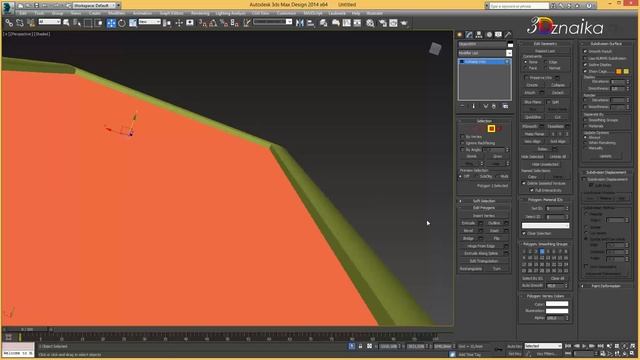Toggle the Percent Snap icon
This screenshot has width=640, height=360.
[224, 23]
